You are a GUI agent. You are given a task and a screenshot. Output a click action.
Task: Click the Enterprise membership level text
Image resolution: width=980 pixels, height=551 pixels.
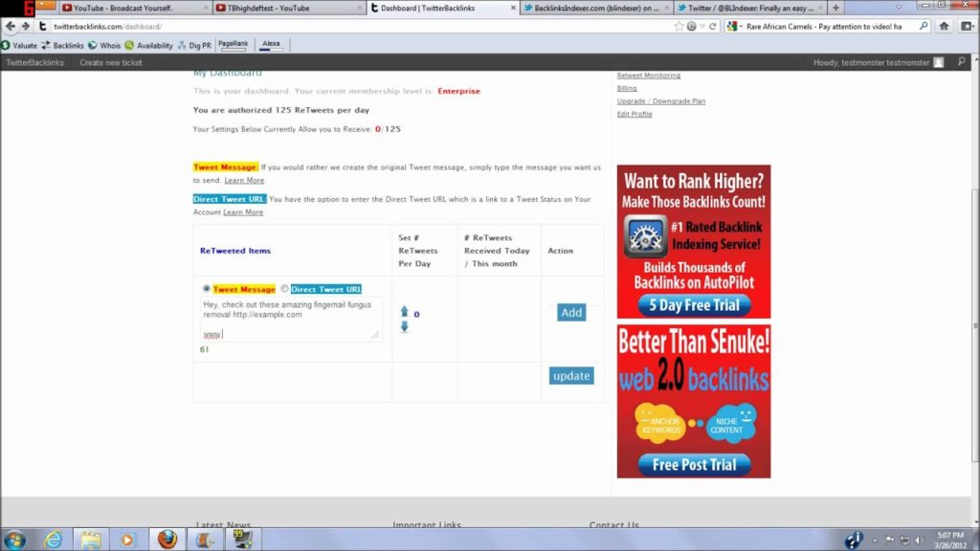pos(458,91)
